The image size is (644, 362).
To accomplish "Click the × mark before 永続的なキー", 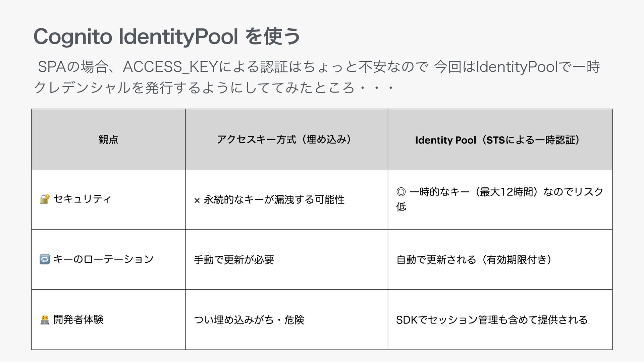I will pos(197,200).
